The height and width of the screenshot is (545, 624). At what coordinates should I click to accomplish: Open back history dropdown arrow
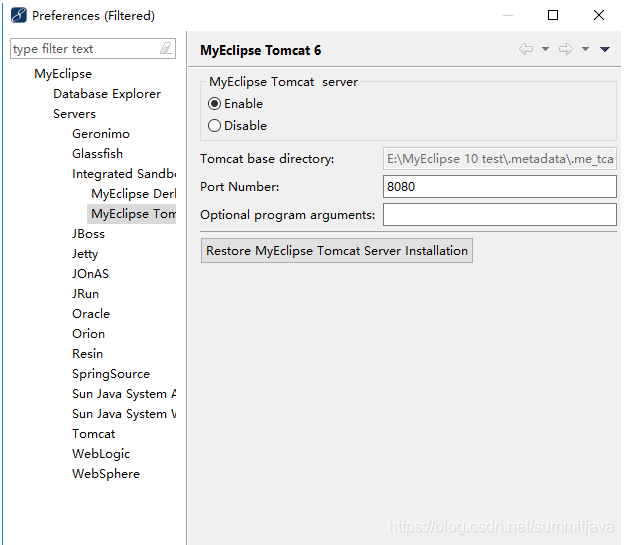coord(545,49)
